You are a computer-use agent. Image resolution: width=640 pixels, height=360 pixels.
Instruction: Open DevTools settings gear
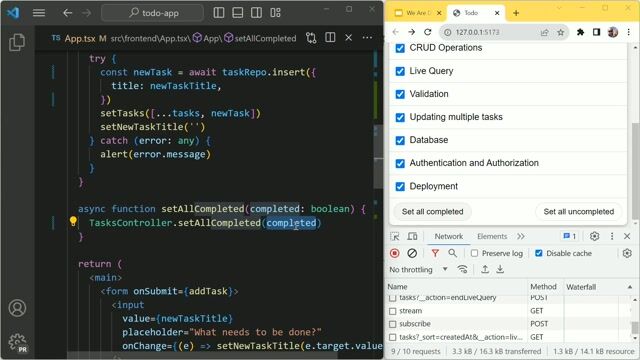pyautogui.click(x=594, y=236)
